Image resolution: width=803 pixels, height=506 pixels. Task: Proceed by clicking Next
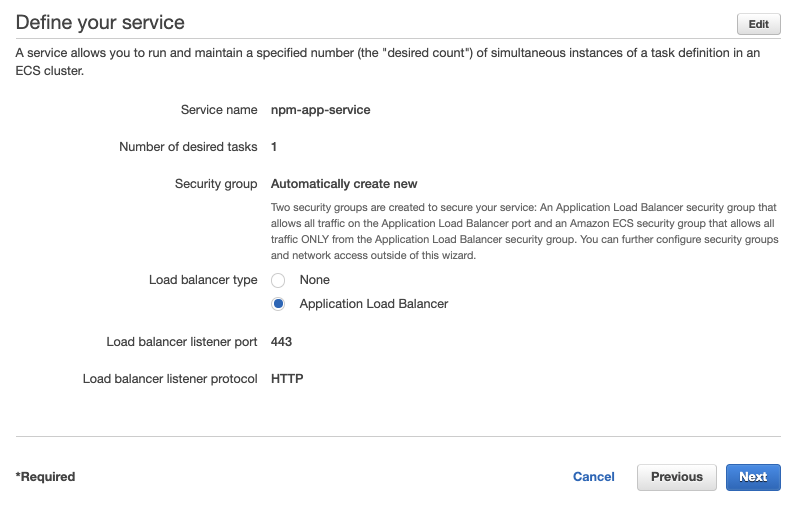coord(753,477)
